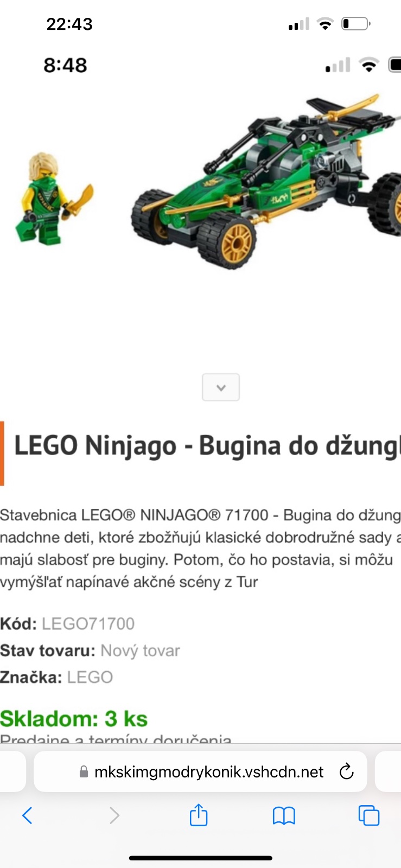Tap the Safari forward arrow
This screenshot has height=868, width=401.
click(x=114, y=815)
